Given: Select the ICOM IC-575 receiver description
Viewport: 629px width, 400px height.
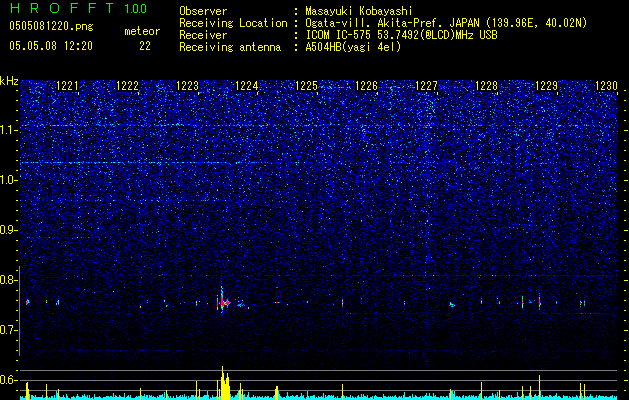Looking at the screenshot, I should [x=401, y=35].
